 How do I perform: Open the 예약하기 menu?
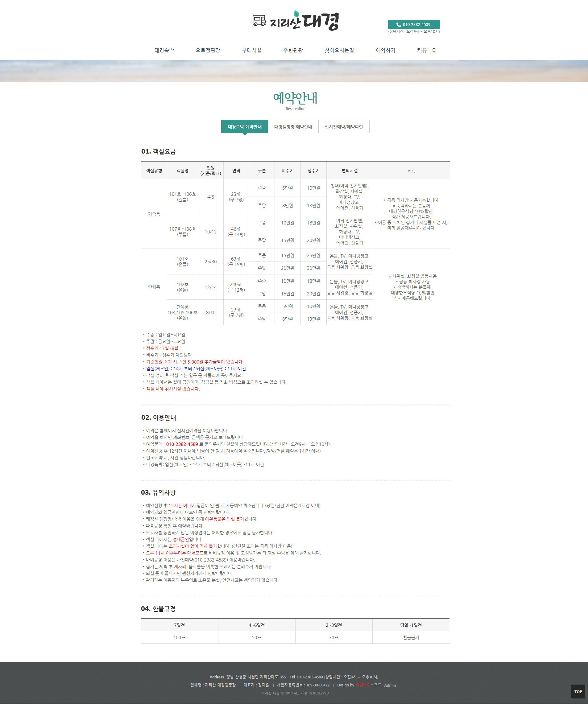pyautogui.click(x=385, y=50)
